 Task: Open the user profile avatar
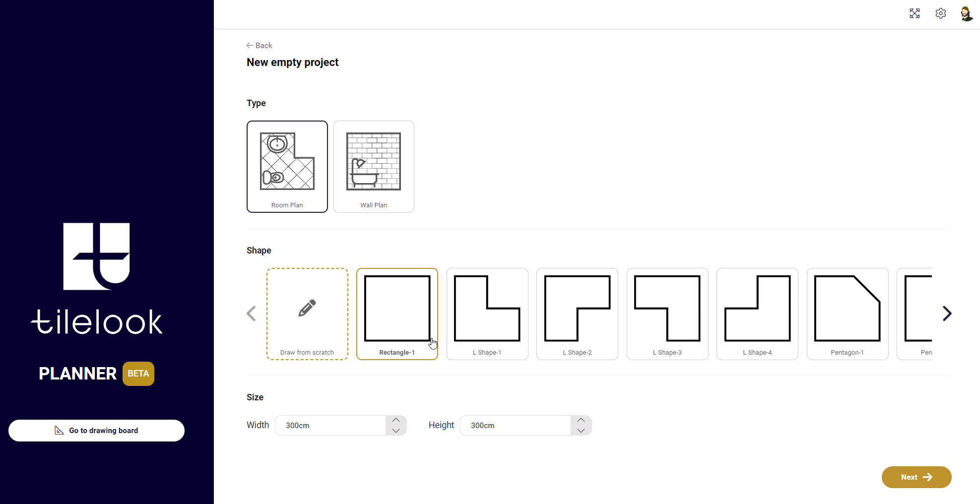coord(966,13)
